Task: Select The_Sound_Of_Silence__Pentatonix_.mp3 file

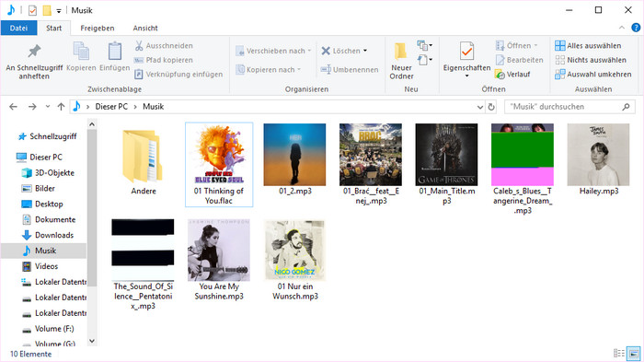Action: (143, 264)
